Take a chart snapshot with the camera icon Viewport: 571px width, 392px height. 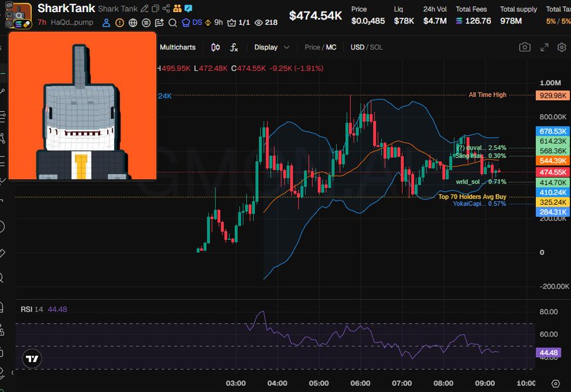525,47
